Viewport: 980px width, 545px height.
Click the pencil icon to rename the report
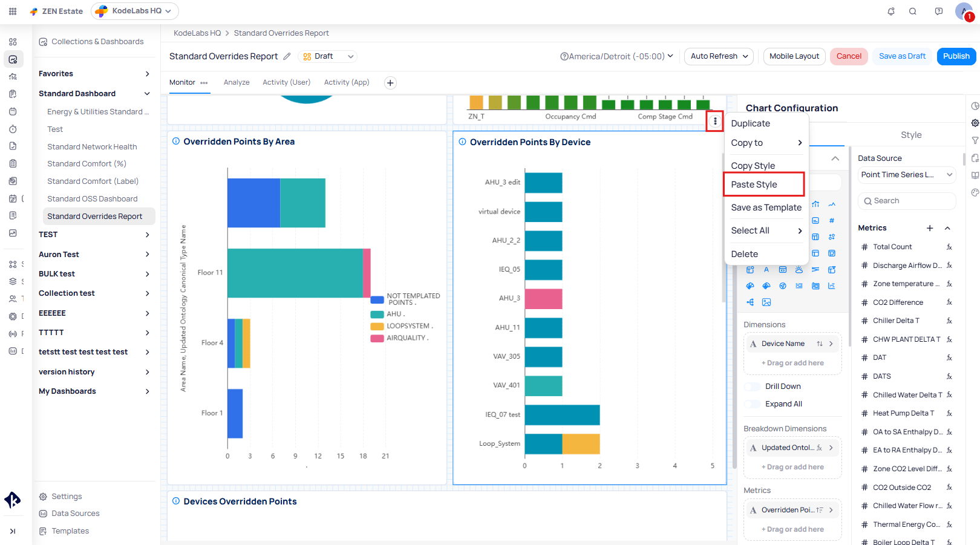point(287,56)
